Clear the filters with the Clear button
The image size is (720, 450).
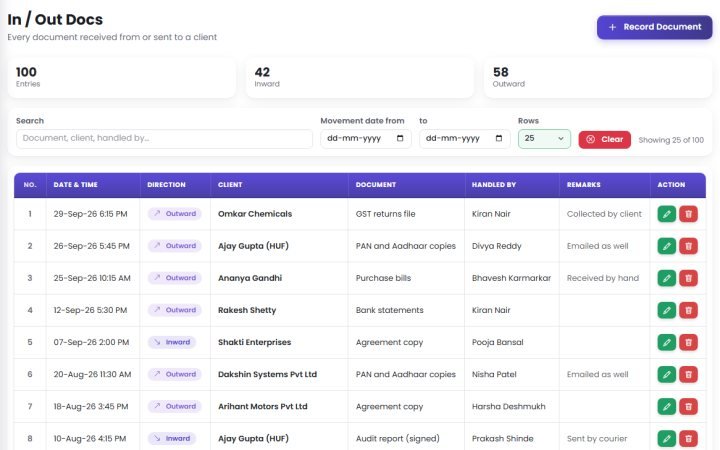pos(604,140)
